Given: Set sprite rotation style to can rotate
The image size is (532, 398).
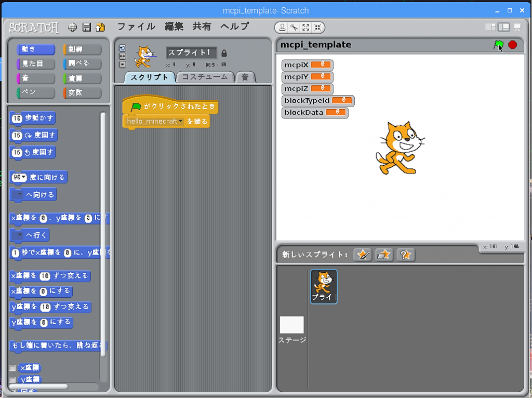Looking at the screenshot, I should 123,48.
